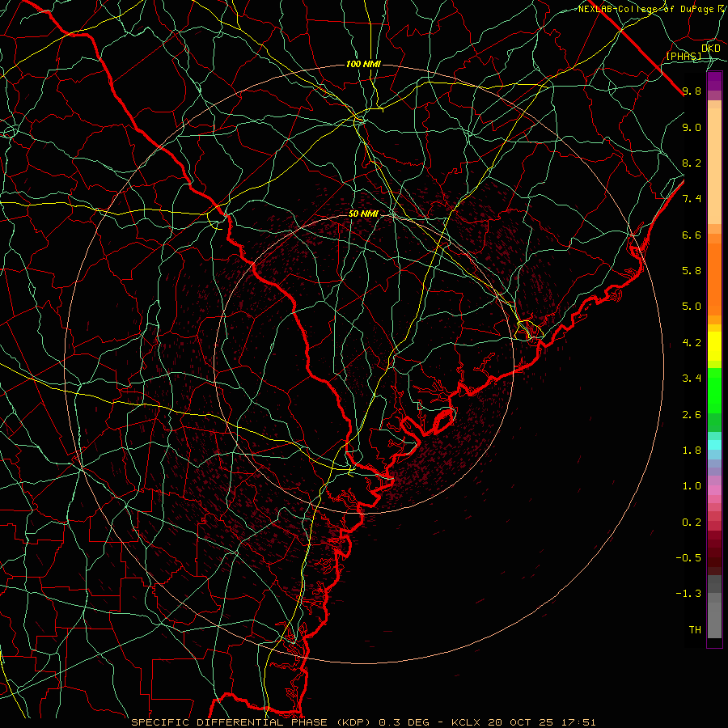
Task: Click the "[PHAS]" units label
Action: tap(684, 56)
